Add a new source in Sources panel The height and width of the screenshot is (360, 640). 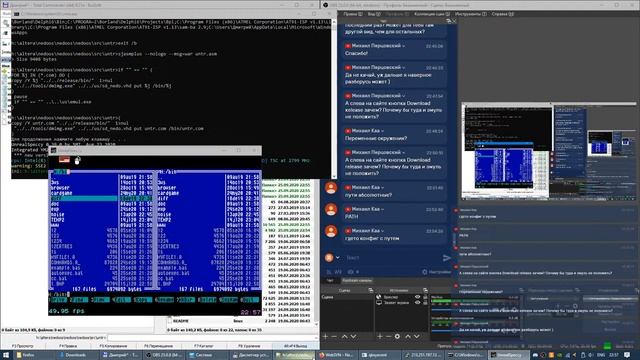[380, 336]
